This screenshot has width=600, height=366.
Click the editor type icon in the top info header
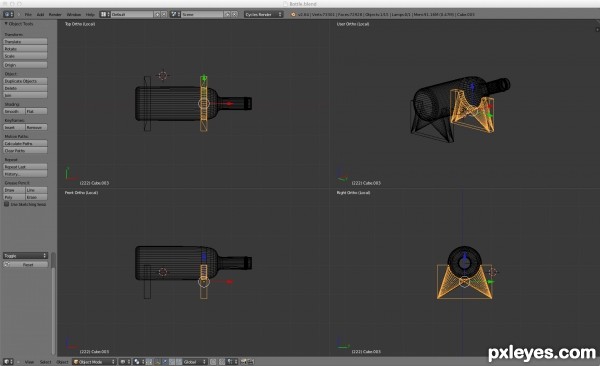point(8,14)
